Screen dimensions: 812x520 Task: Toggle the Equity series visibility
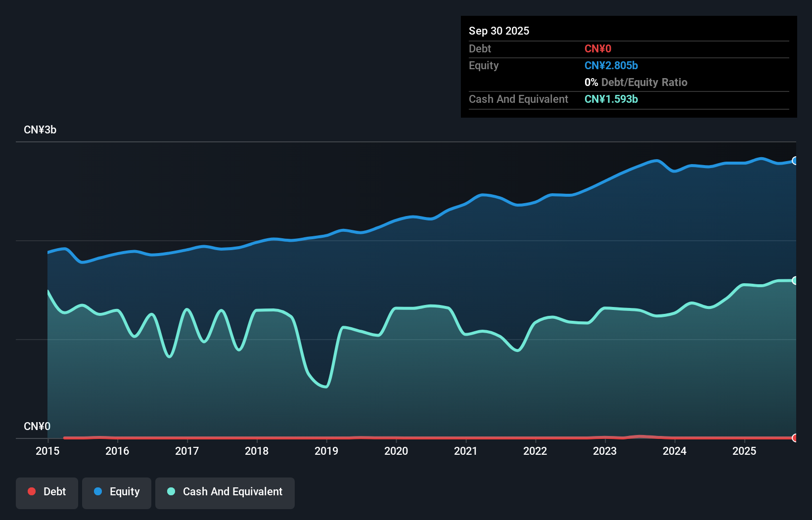point(116,493)
